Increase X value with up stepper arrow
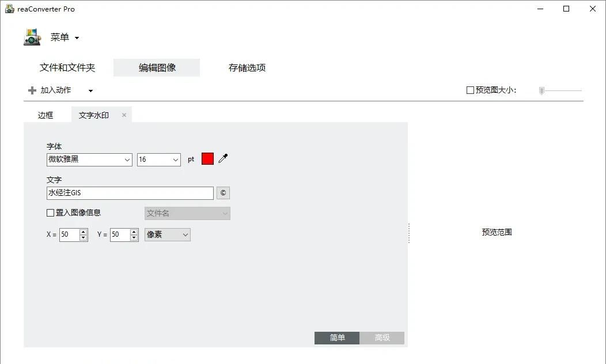 tap(82, 232)
